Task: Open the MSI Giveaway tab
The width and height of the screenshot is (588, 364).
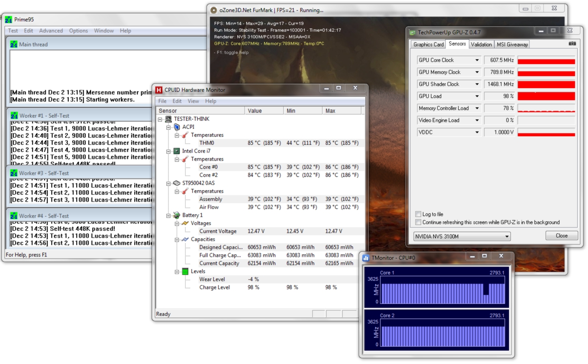Action: (512, 45)
